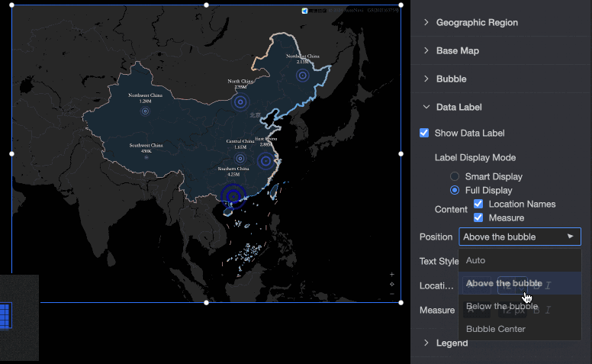Open the Position dropdown box
Viewport: 592px width, 364px height.
click(520, 237)
